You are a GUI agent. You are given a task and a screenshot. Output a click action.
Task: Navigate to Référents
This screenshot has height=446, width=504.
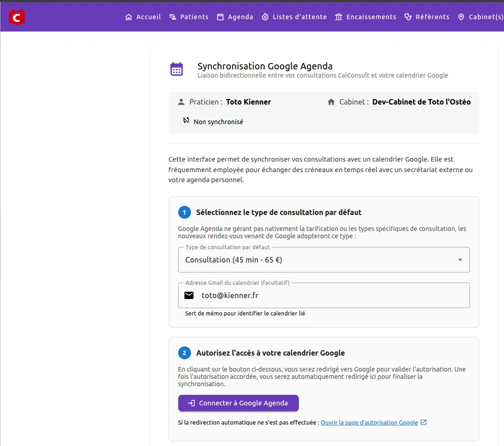click(x=427, y=17)
